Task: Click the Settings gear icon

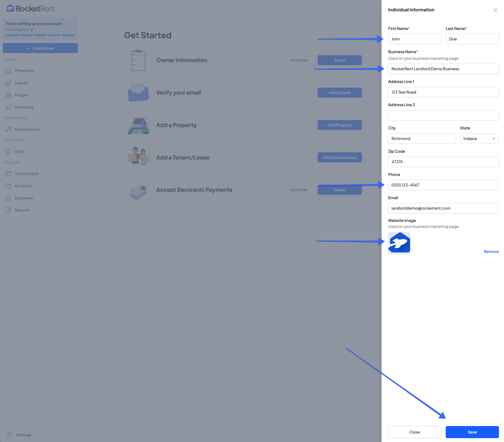Action: 9,435
